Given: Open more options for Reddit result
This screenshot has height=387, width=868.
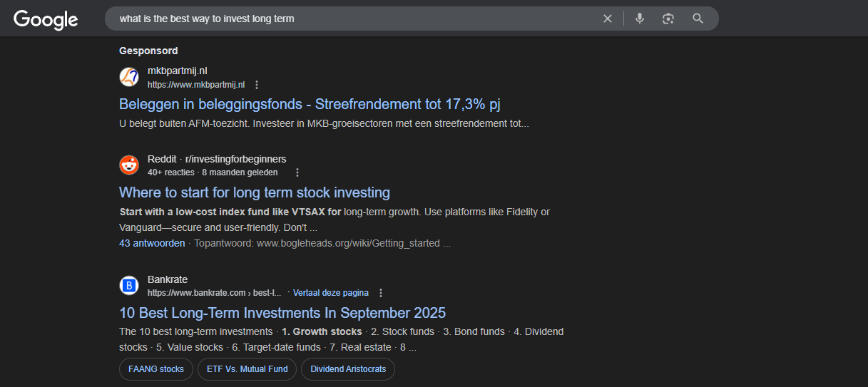Looking at the screenshot, I should point(297,172).
